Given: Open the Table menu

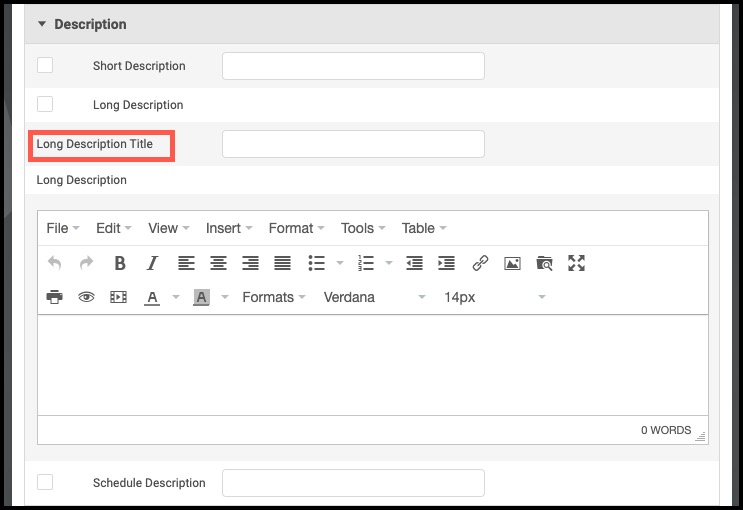Looking at the screenshot, I should [424, 228].
